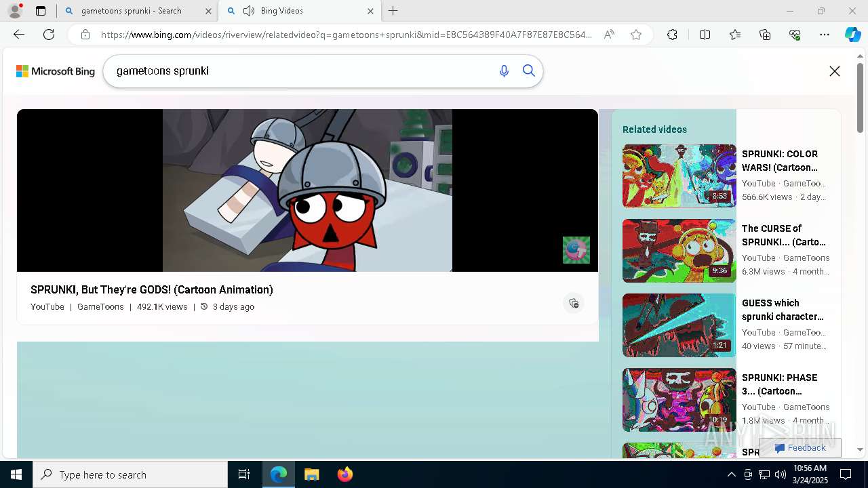Launch Copilot from the toolbar
The image size is (868, 488).
coord(852,35)
